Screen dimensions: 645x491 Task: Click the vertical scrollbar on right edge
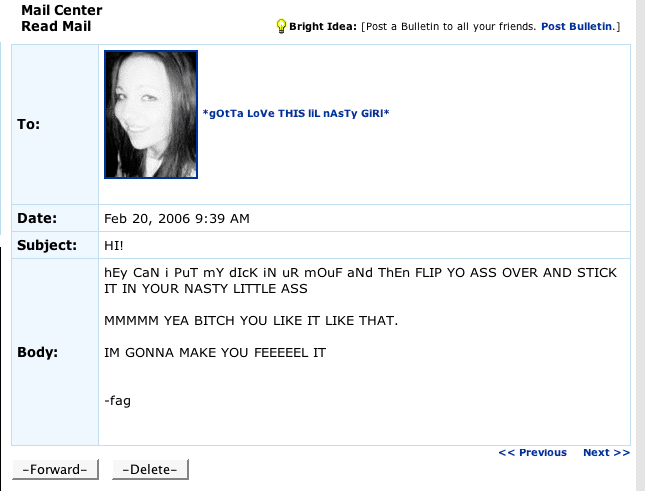click(x=640, y=246)
